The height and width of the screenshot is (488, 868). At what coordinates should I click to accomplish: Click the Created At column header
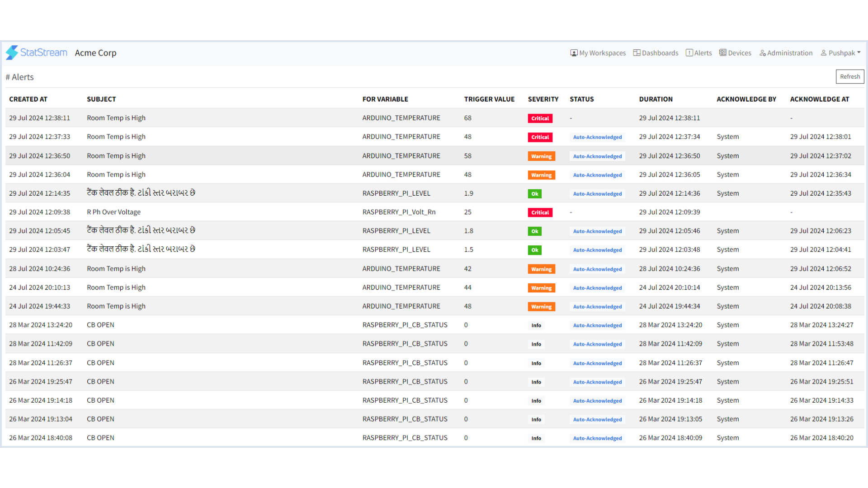pos(28,99)
